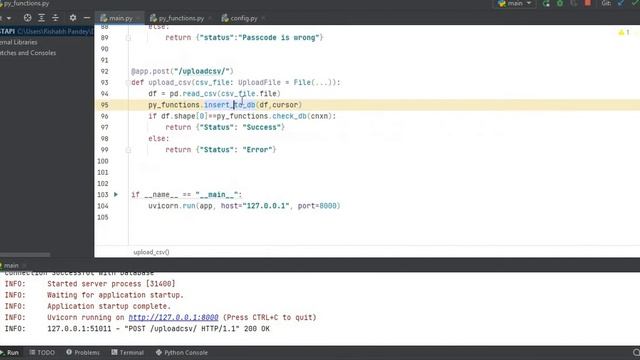Close the main.py tab
The image size is (640, 360).
coord(138,18)
